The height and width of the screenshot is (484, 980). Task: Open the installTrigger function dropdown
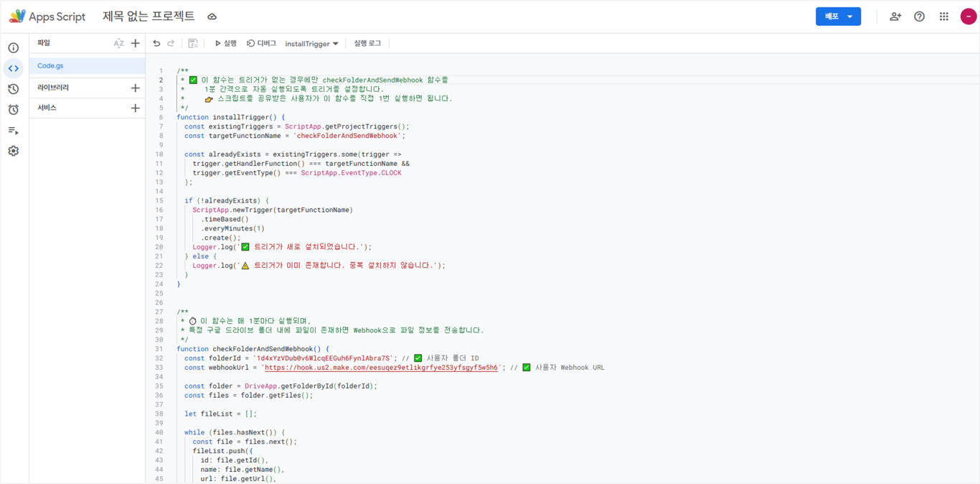pos(311,44)
